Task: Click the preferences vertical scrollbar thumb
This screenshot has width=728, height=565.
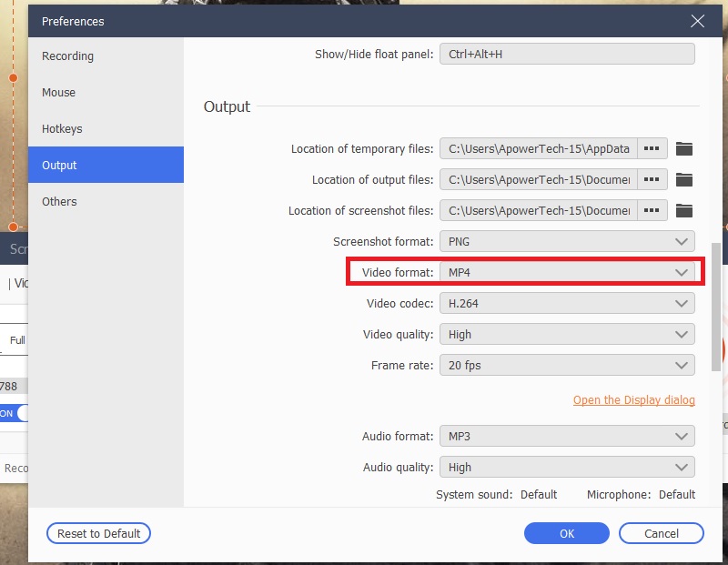Action: pyautogui.click(x=716, y=307)
